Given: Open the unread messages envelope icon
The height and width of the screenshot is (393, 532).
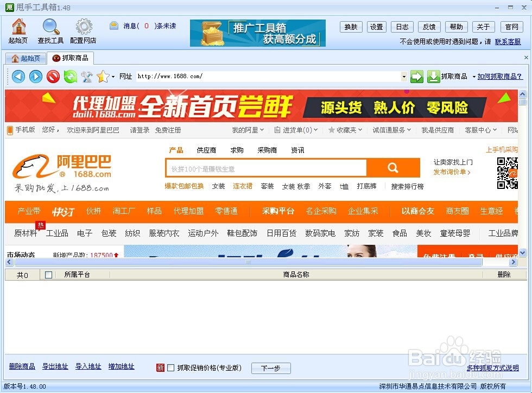Looking at the screenshot, I should [114, 26].
